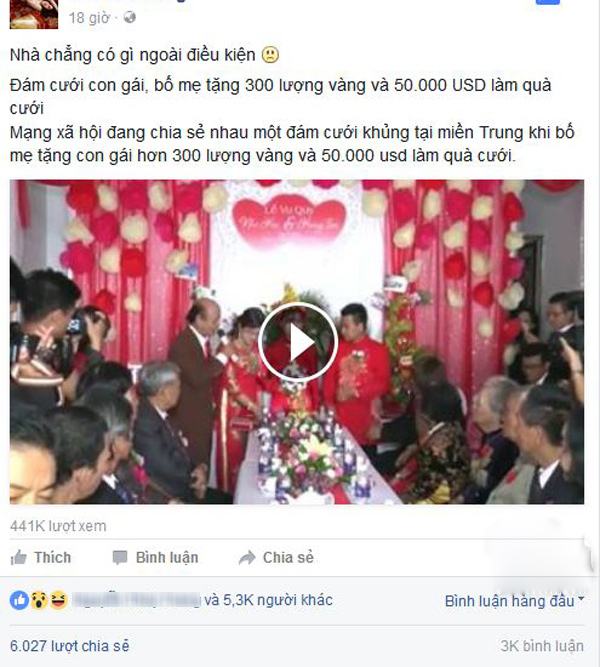
Task: Open the poster's profile picture
Action: coord(34,14)
